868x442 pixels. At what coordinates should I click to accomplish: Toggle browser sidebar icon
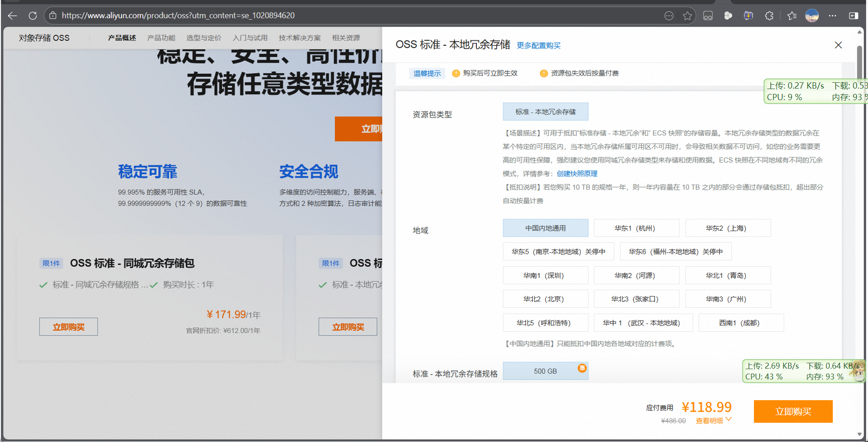pyautogui.click(x=854, y=16)
